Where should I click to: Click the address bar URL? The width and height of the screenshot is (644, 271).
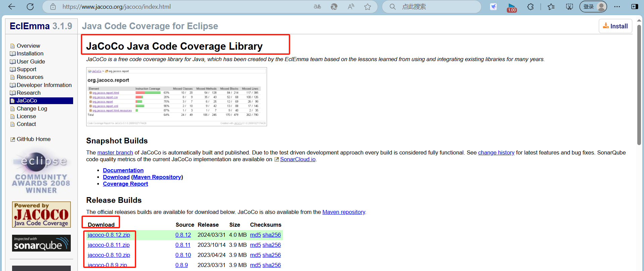pyautogui.click(x=117, y=7)
